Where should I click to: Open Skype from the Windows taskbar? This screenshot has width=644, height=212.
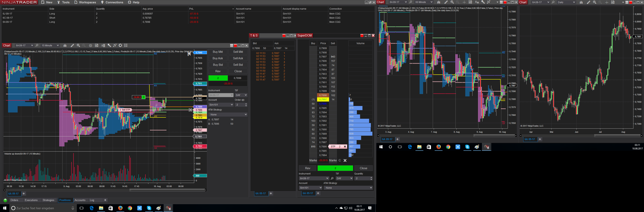click(149, 208)
